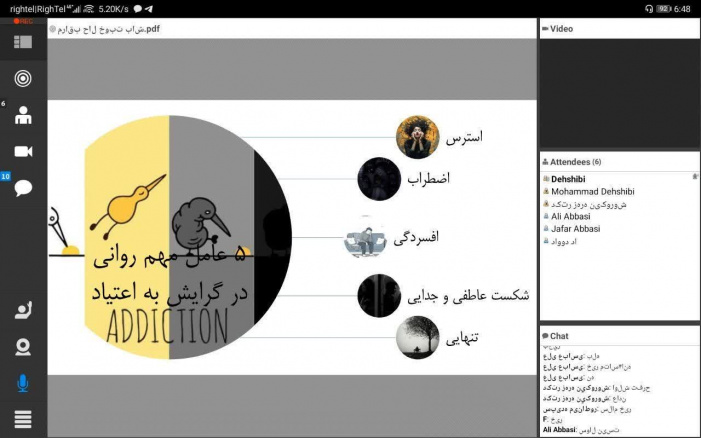
Task: Open the hamburger menu in the sidebar
Action: point(23,419)
